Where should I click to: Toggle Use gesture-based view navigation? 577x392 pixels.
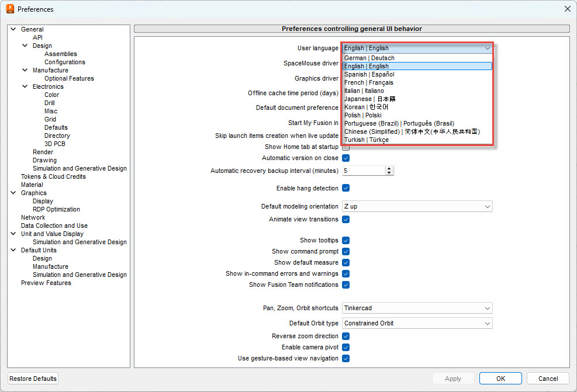point(346,358)
